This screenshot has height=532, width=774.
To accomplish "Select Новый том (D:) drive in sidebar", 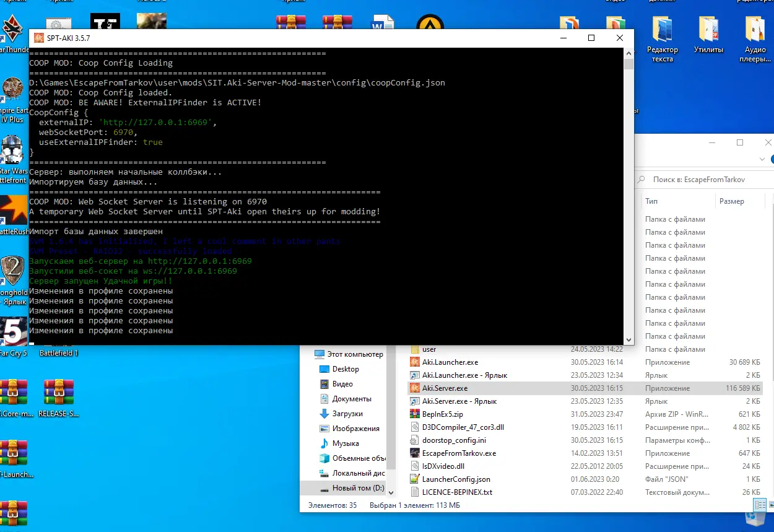I will click(353, 488).
